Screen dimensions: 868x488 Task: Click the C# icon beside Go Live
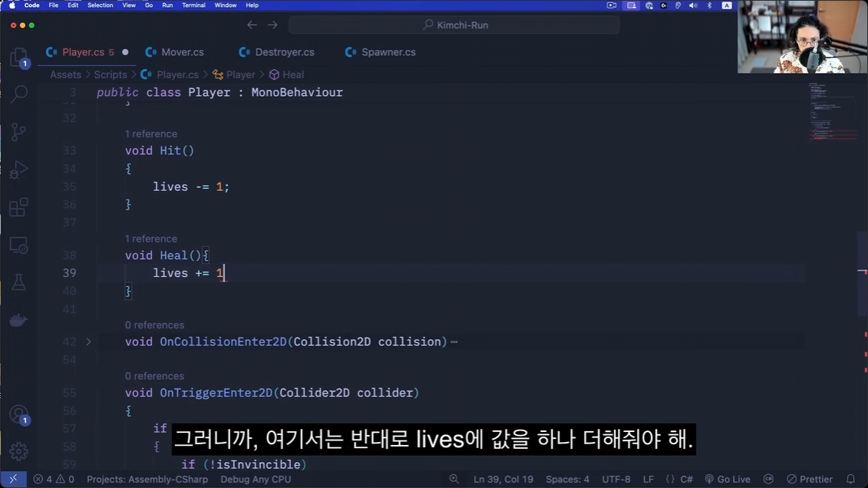(768, 479)
